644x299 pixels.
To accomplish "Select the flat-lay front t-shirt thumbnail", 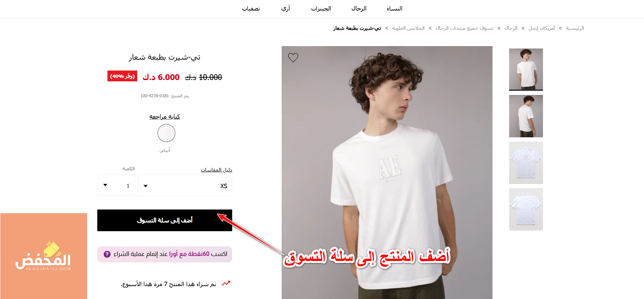I will pos(526,163).
